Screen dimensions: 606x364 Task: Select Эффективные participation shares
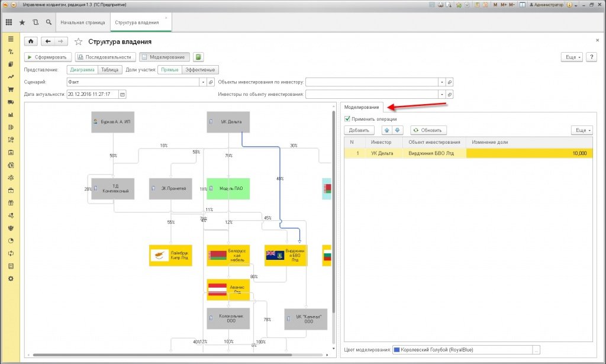[200, 70]
